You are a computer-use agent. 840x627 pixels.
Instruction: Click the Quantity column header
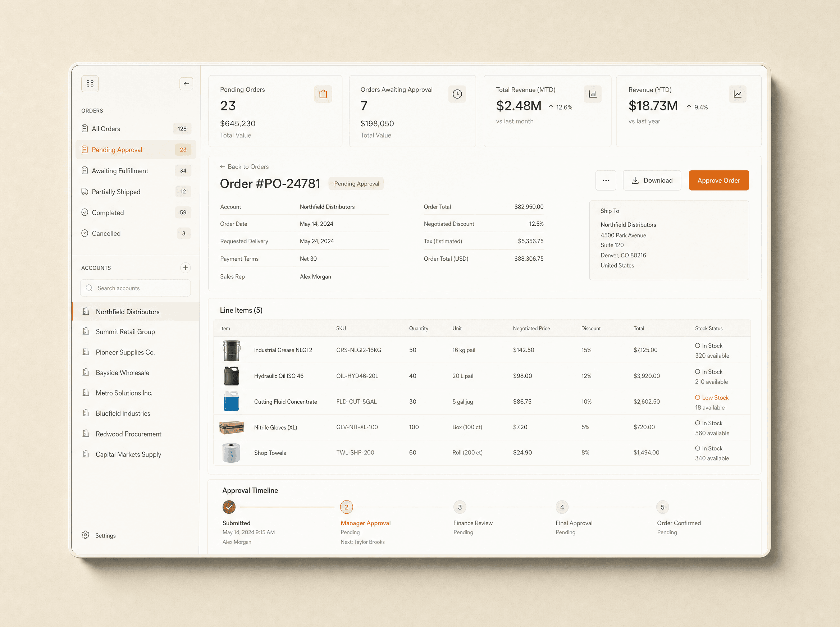coord(419,328)
